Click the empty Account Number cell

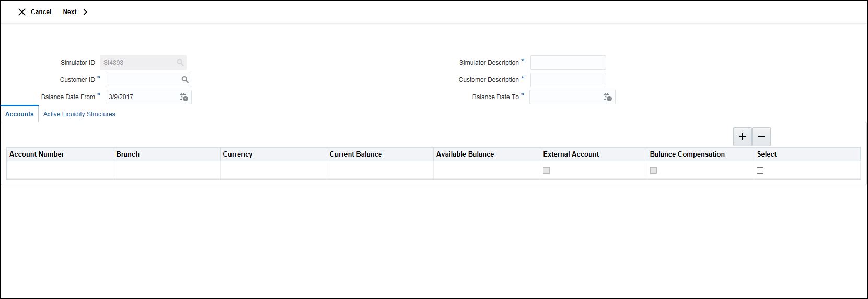pos(60,170)
